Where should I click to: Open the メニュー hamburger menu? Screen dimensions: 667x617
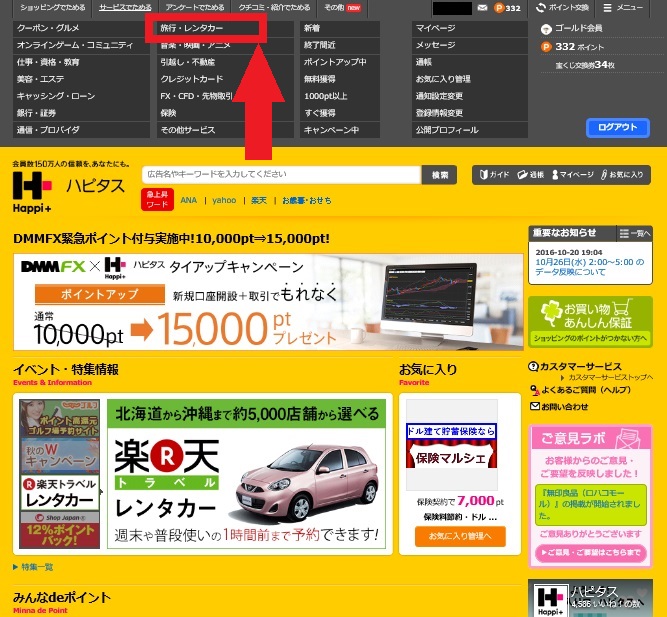tap(623, 8)
